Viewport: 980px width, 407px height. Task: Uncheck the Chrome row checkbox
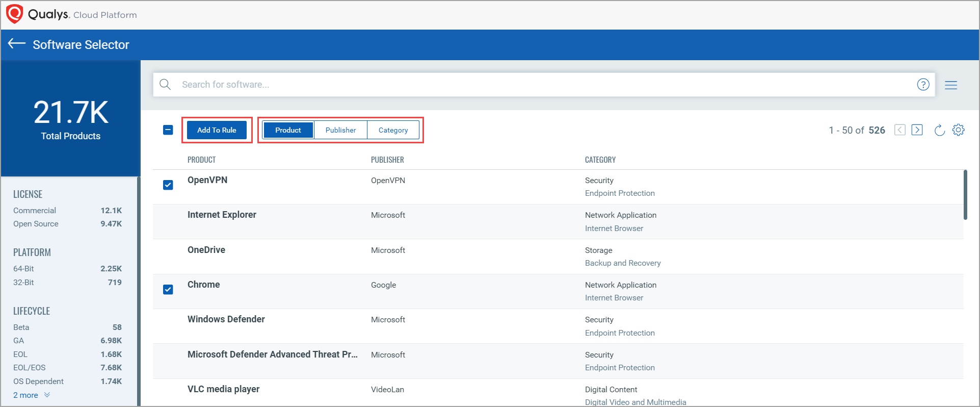[168, 290]
